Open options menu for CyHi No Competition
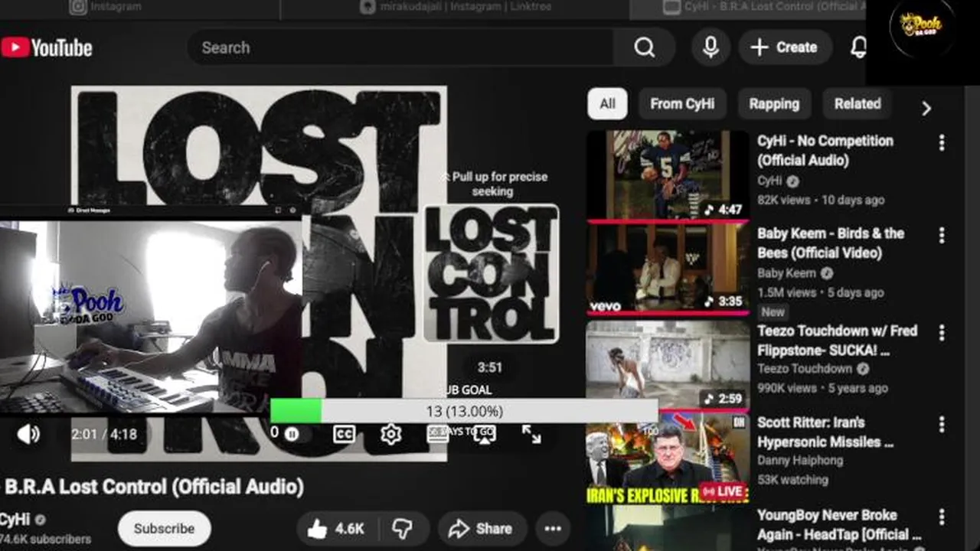980x551 pixels. coord(942,142)
